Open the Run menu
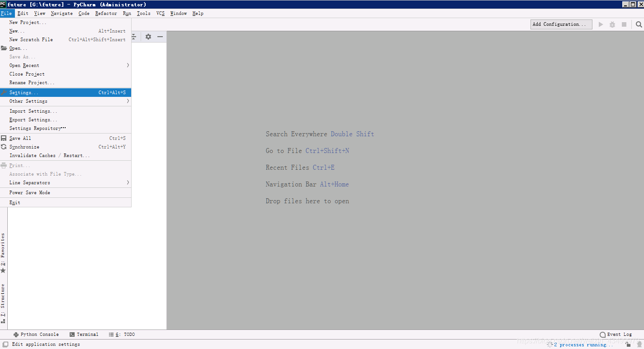Screen dimensions: 644x349 pos(127,13)
